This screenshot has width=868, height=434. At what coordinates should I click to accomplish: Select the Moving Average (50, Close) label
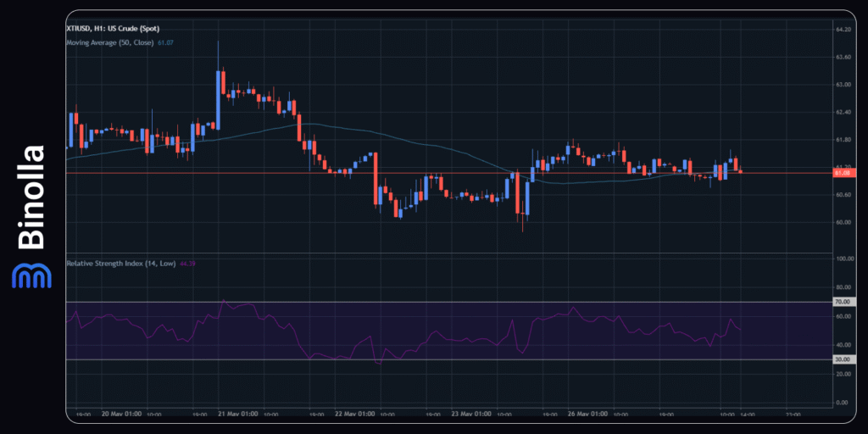[x=109, y=41]
